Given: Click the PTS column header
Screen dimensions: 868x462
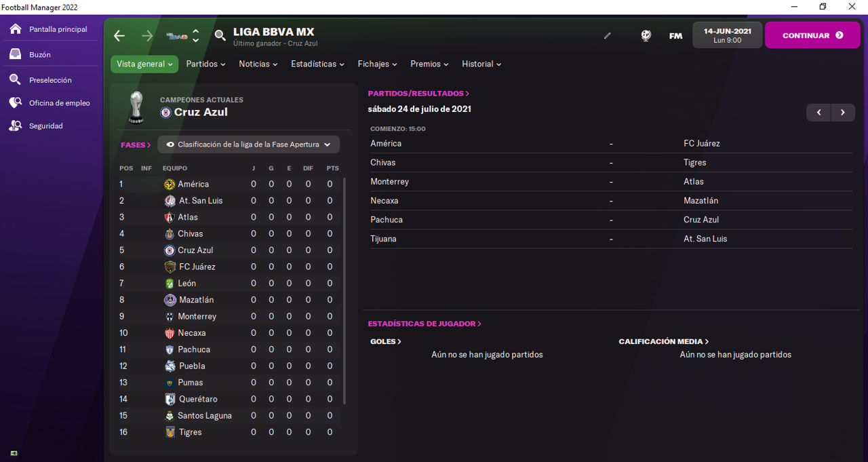Looking at the screenshot, I should click(332, 168).
